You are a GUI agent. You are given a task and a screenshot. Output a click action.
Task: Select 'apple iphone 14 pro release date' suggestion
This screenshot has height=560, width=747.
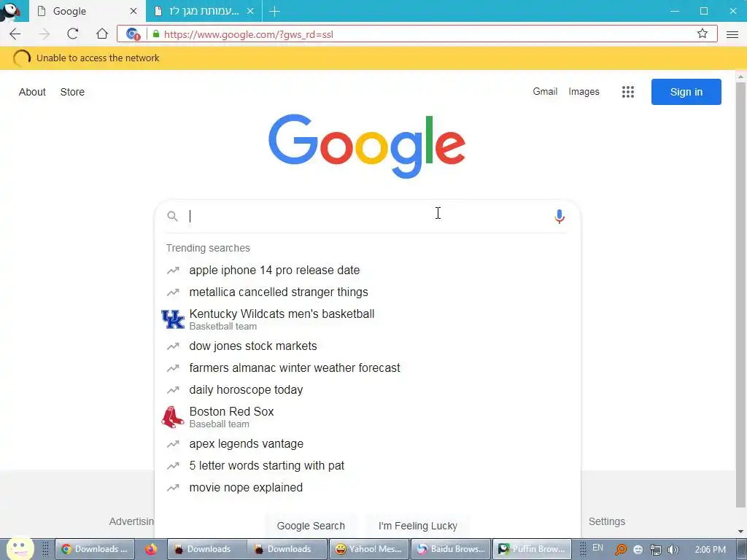pyautogui.click(x=367, y=270)
